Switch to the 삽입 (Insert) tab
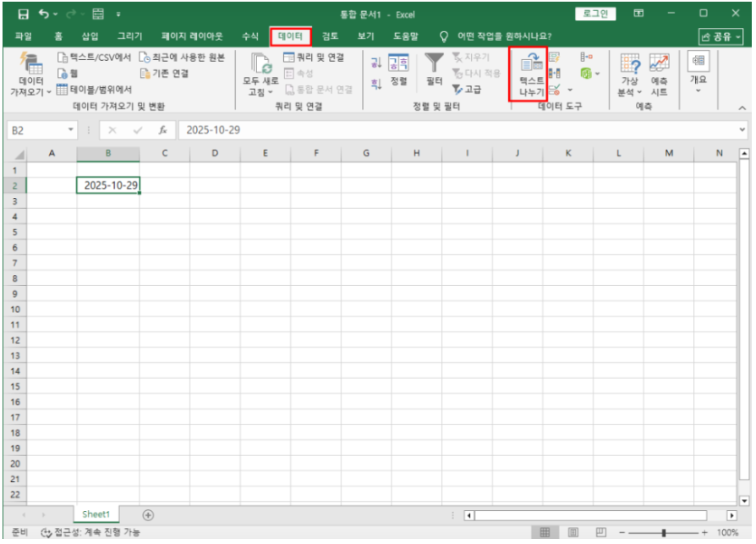 coord(90,36)
